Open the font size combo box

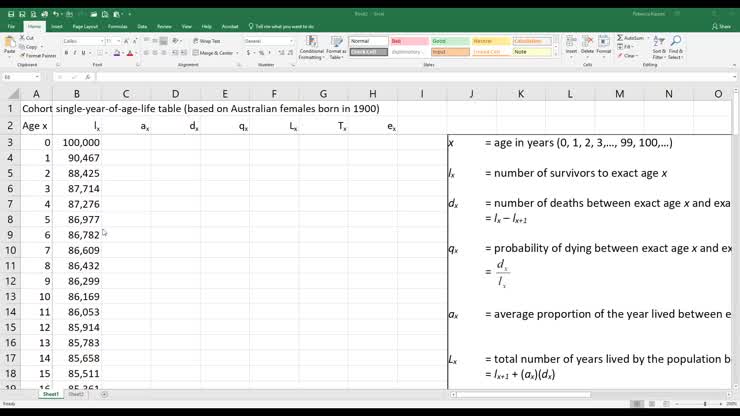pyautogui.click(x=113, y=42)
